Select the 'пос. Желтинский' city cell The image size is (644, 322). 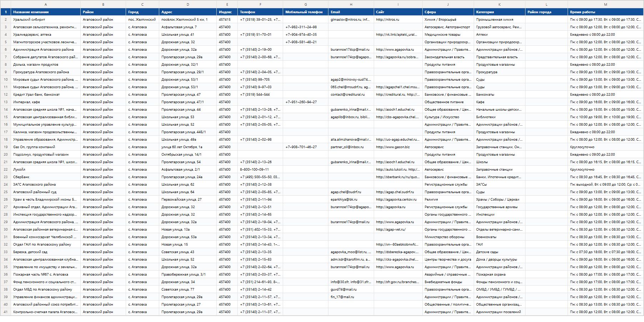tap(142, 20)
